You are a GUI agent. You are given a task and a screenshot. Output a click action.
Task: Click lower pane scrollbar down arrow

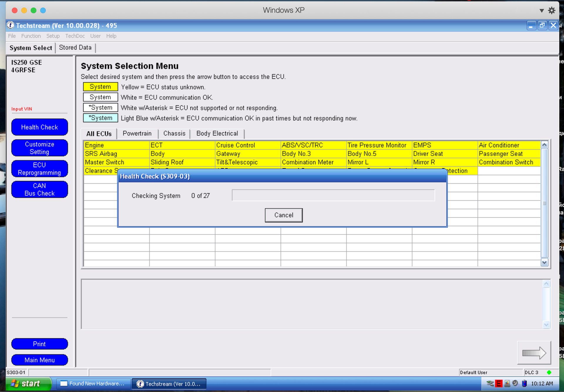coord(546,324)
